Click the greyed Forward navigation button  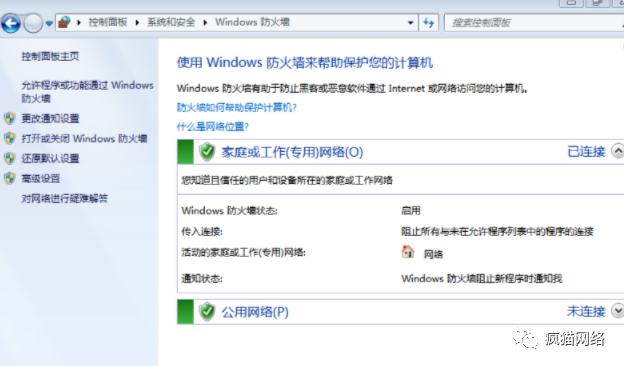tap(33, 23)
